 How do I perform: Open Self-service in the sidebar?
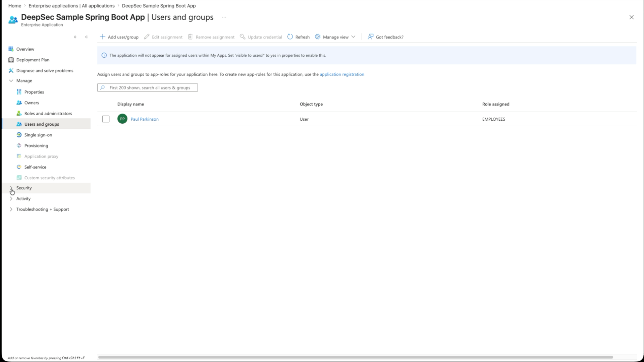tap(35, 167)
